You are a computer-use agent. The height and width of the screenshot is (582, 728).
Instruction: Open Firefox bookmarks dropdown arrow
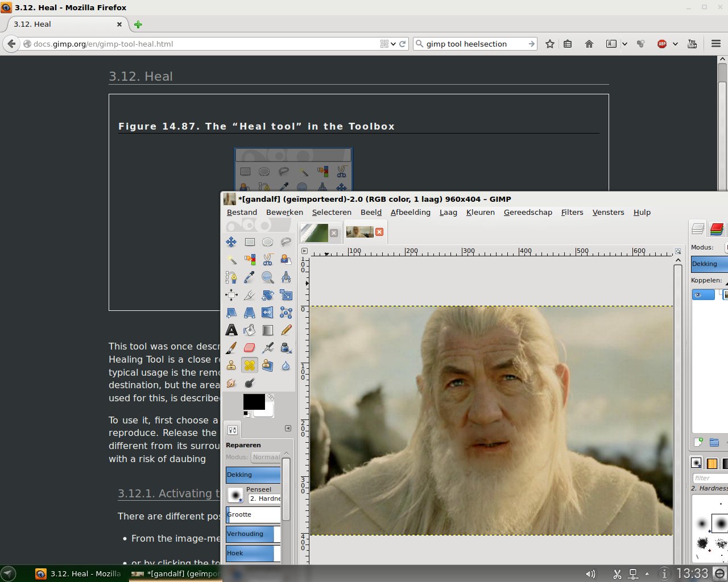click(x=624, y=44)
